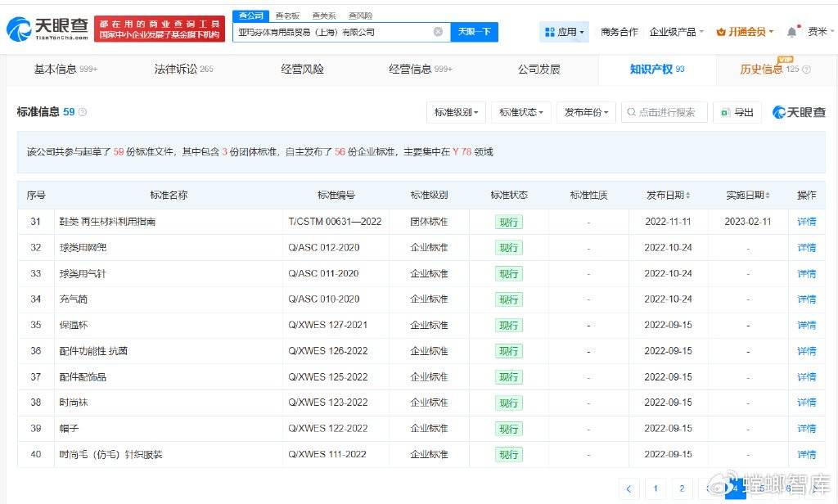838x504 pixels.
Task: Click the 现行 status tag for row 31
Action: click(x=508, y=221)
